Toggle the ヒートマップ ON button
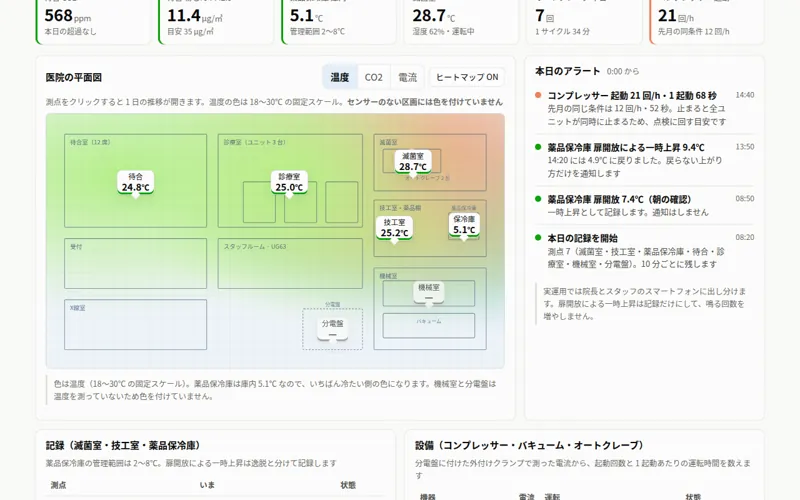Viewport: 800px width, 500px height. [x=467, y=77]
